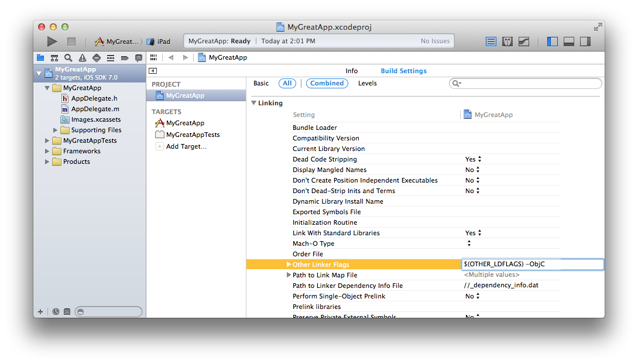Image resolution: width=638 pixels, height=364 pixels.
Task: Open the Issue navigator warning icon
Action: [x=83, y=58]
